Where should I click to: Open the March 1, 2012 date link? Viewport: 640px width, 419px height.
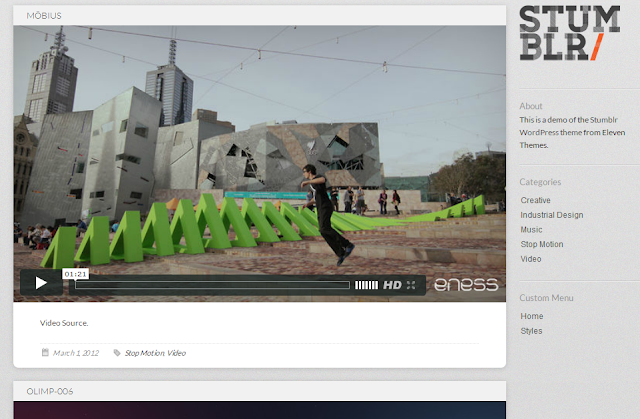coord(76,353)
